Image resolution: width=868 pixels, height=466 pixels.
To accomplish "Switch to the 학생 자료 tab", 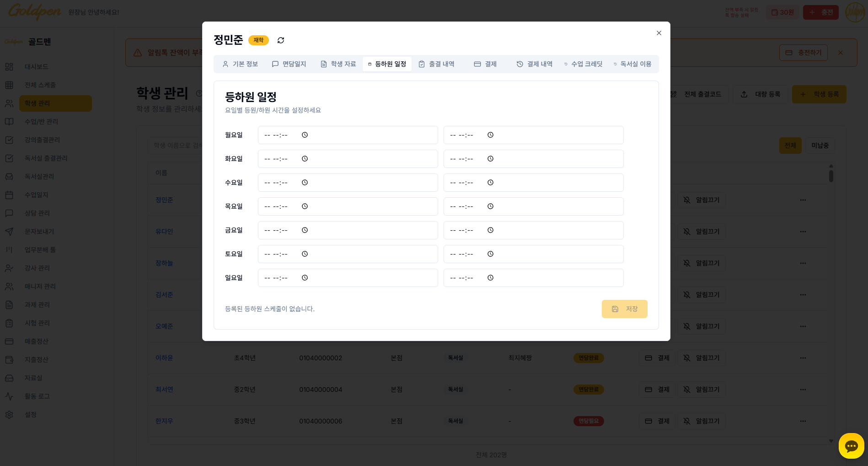I will click(x=338, y=64).
